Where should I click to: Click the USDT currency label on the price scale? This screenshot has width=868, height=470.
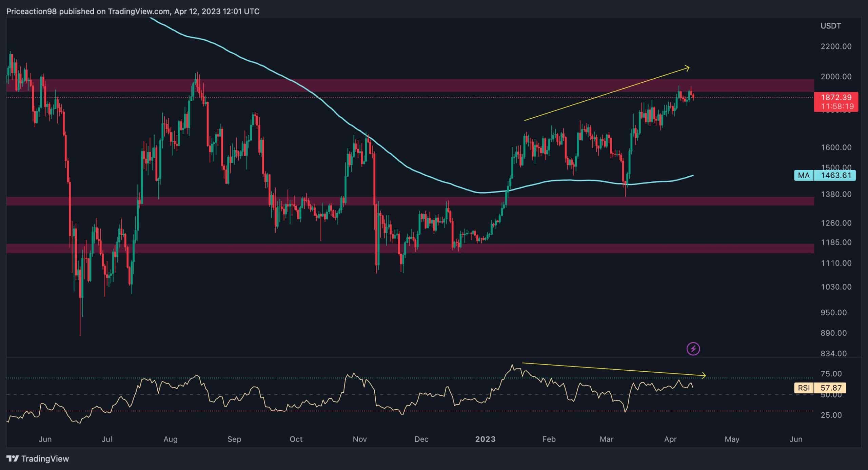click(830, 25)
